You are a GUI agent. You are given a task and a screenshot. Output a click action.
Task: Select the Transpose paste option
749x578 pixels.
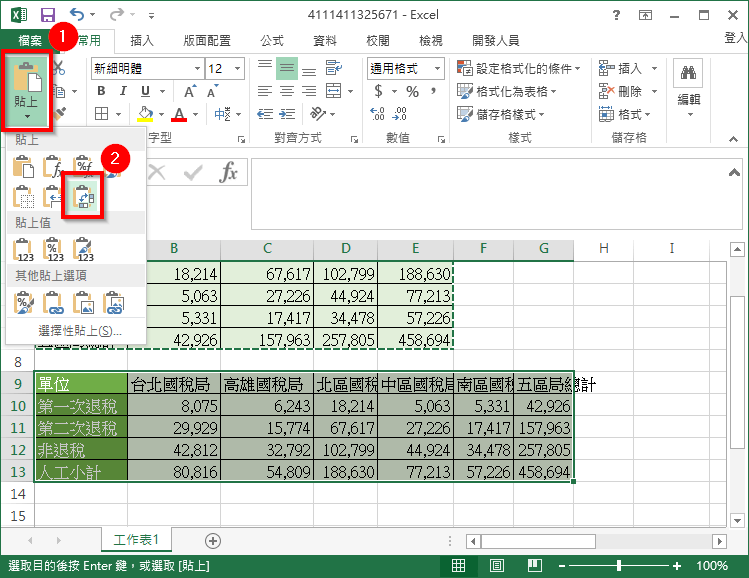coord(84,196)
